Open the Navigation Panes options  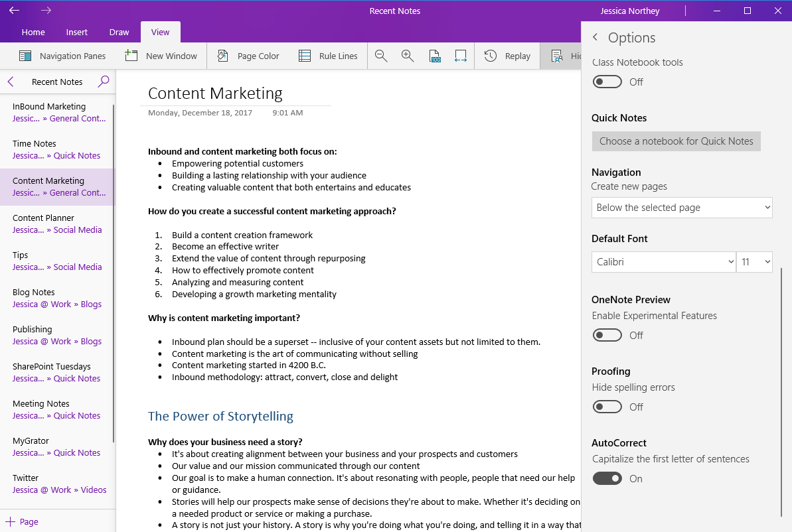tap(63, 56)
